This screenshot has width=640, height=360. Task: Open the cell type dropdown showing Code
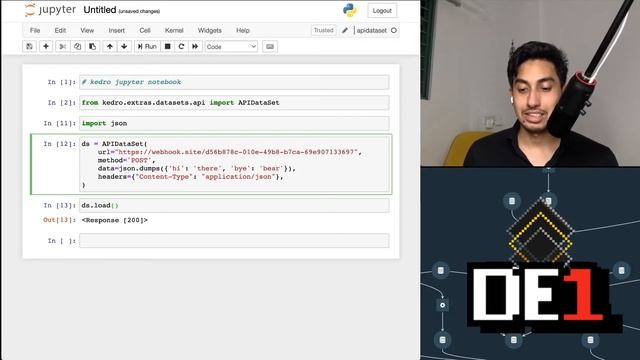point(231,47)
